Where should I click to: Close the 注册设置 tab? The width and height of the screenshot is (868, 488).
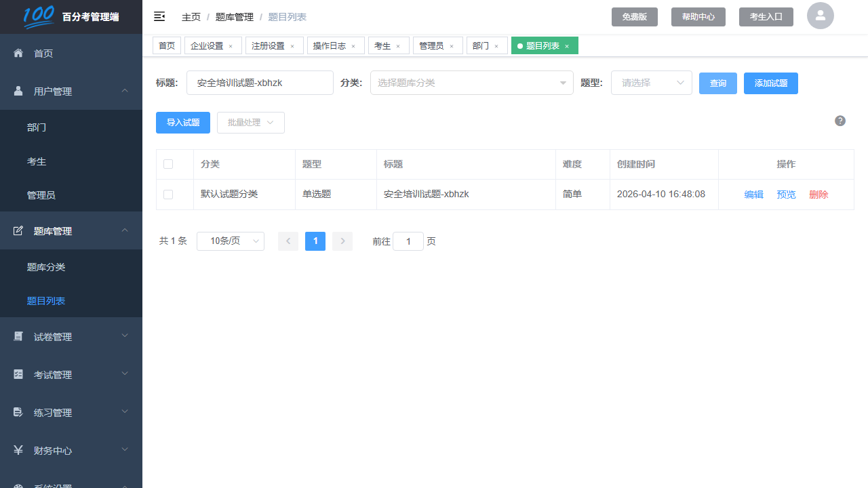tap(292, 46)
